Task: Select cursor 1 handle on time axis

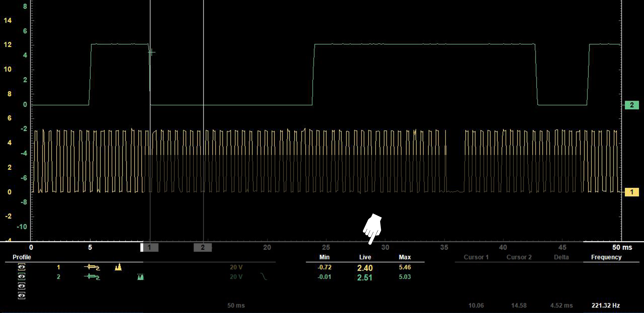Action: 150,247
